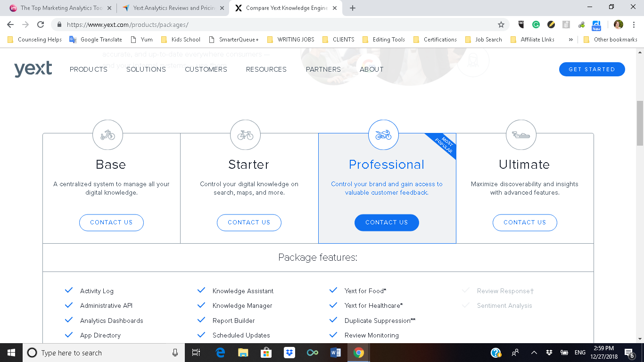Click Chrome icon in taskbar
This screenshot has width=644, height=362.
point(359,353)
